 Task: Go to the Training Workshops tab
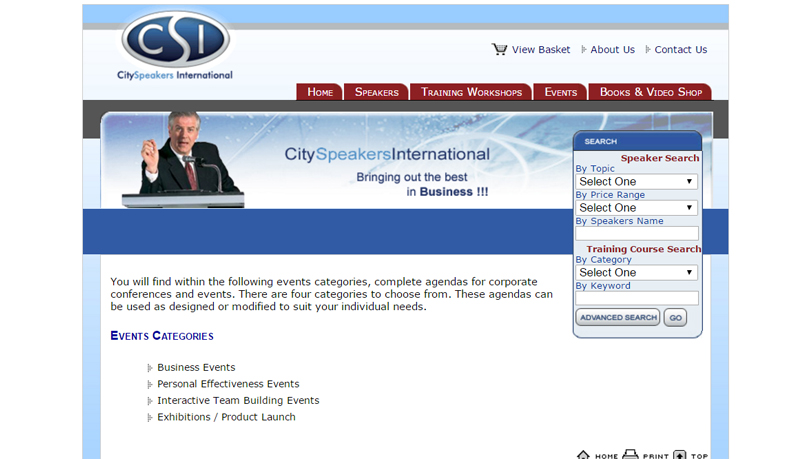[471, 92]
